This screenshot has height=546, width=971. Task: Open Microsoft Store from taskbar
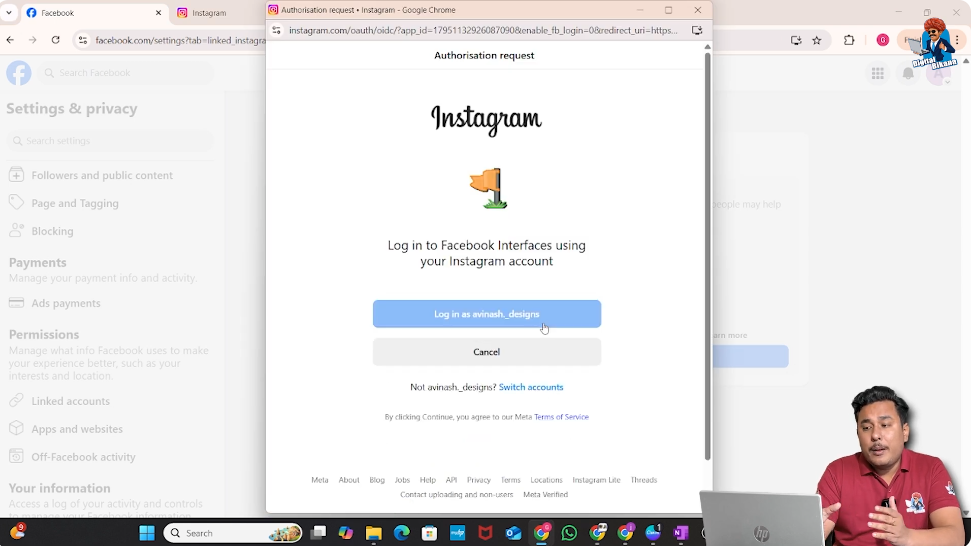click(x=429, y=533)
